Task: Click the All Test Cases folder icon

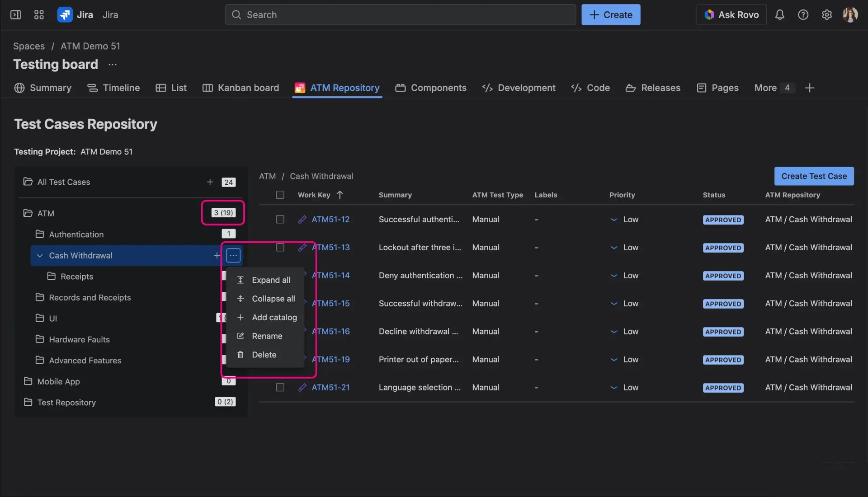Action: 28,182
